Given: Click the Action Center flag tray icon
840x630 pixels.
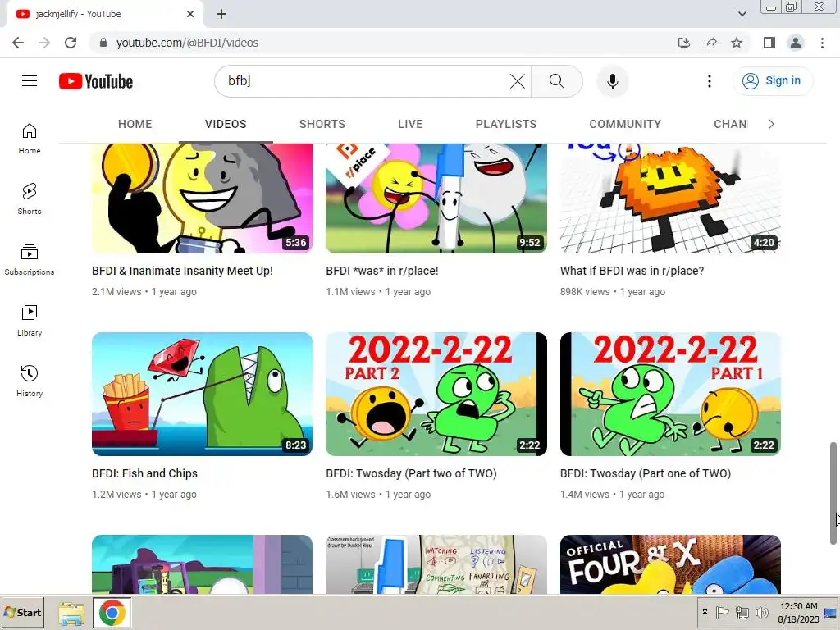Looking at the screenshot, I should (x=722, y=612).
